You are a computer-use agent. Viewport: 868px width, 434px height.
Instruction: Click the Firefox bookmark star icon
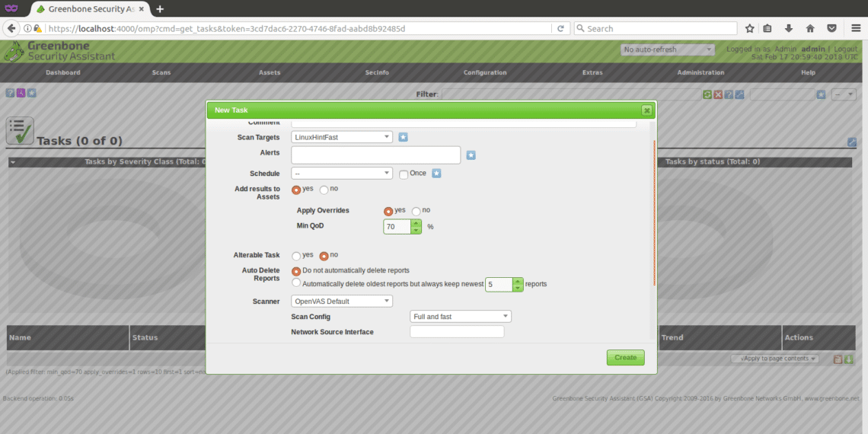pyautogui.click(x=749, y=28)
